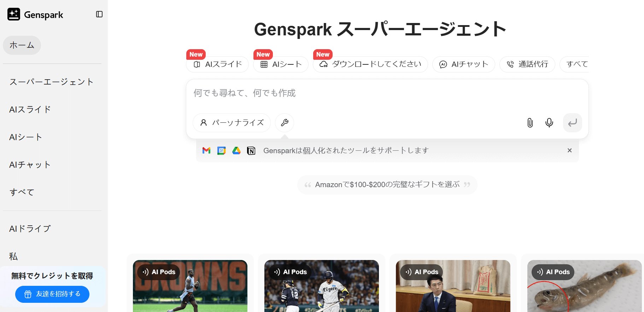
Task: Open スーパーエージェント in the sidebar
Action: point(52,82)
